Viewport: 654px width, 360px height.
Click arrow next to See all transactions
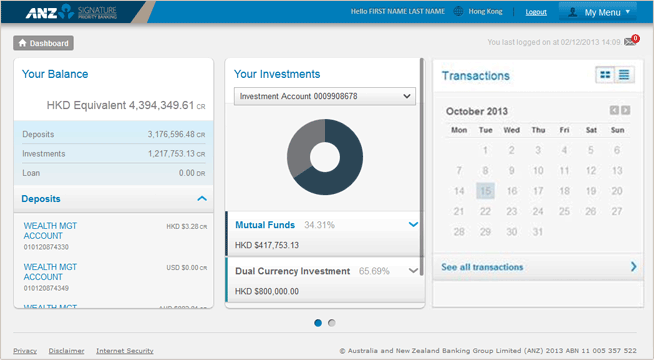pyautogui.click(x=634, y=267)
